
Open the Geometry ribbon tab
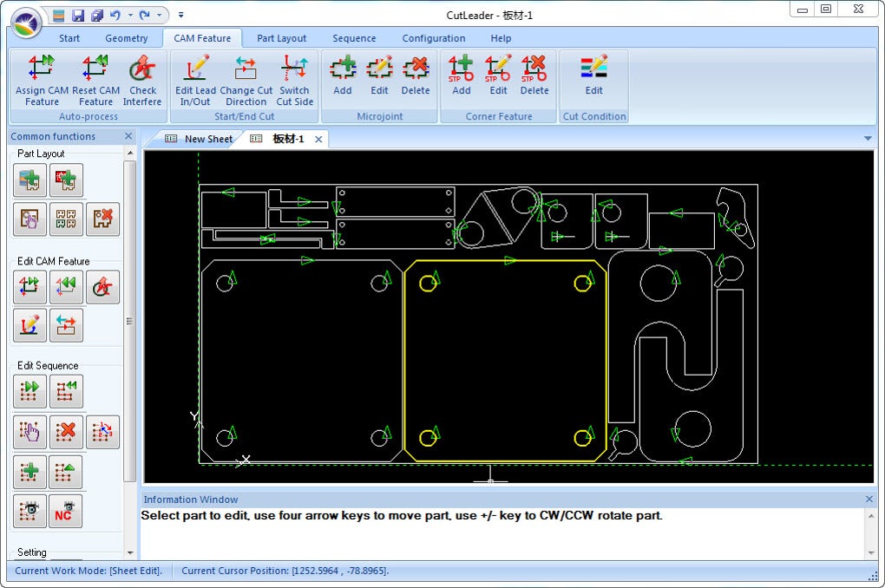coord(127,38)
